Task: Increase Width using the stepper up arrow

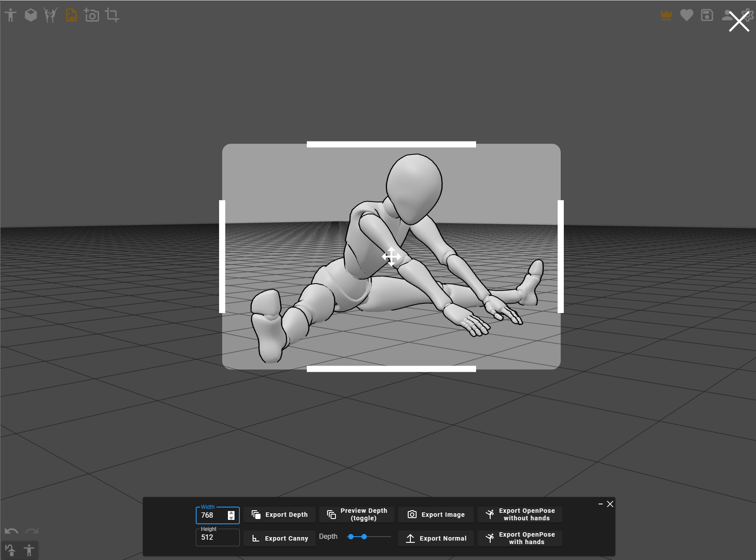Action: [x=231, y=513]
